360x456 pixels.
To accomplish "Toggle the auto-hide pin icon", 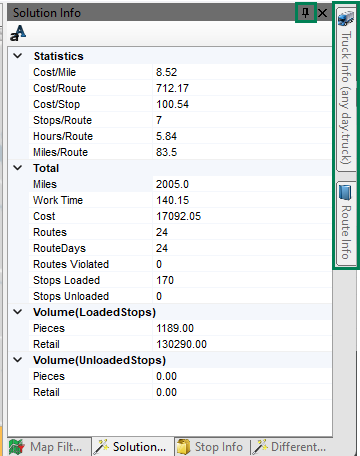I will point(305,13).
